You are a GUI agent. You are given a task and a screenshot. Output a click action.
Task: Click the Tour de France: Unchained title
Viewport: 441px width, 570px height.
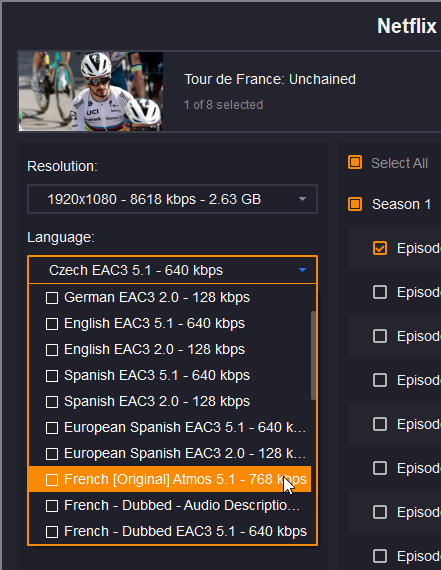[270, 79]
